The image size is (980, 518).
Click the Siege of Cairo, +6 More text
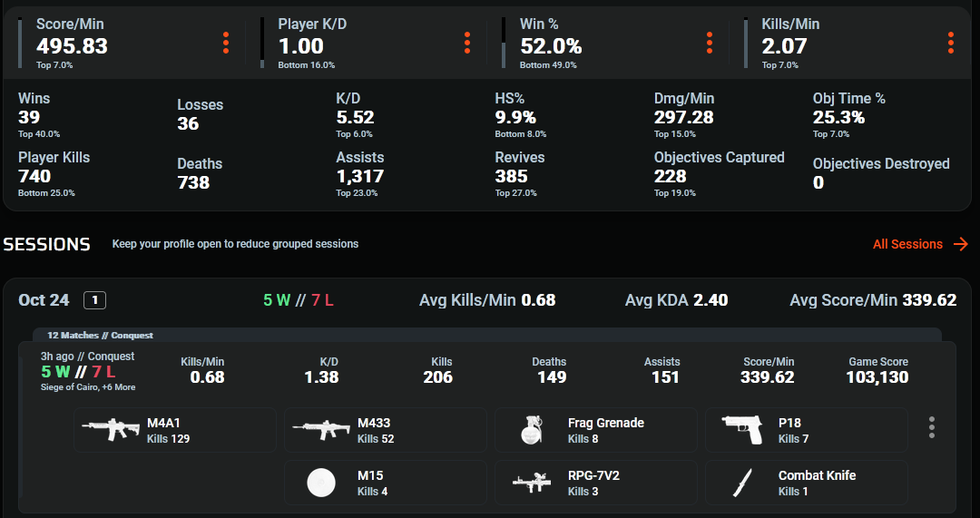pyautogui.click(x=88, y=387)
